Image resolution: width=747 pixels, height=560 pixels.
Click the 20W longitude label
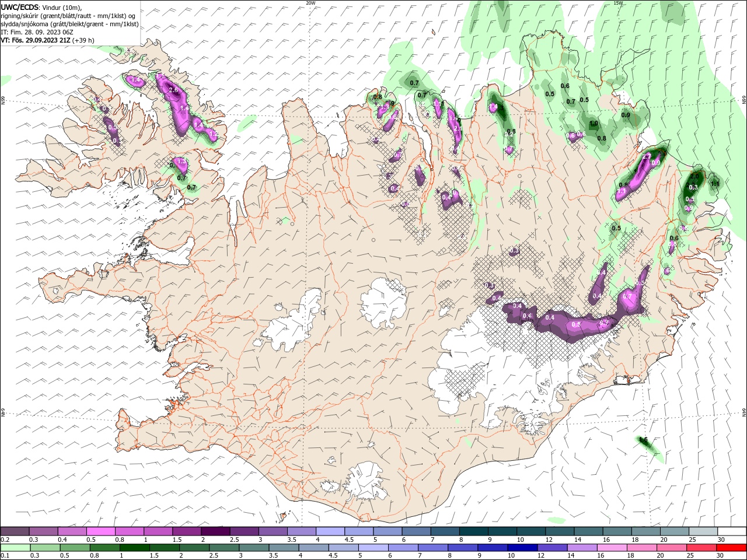[310, 2]
